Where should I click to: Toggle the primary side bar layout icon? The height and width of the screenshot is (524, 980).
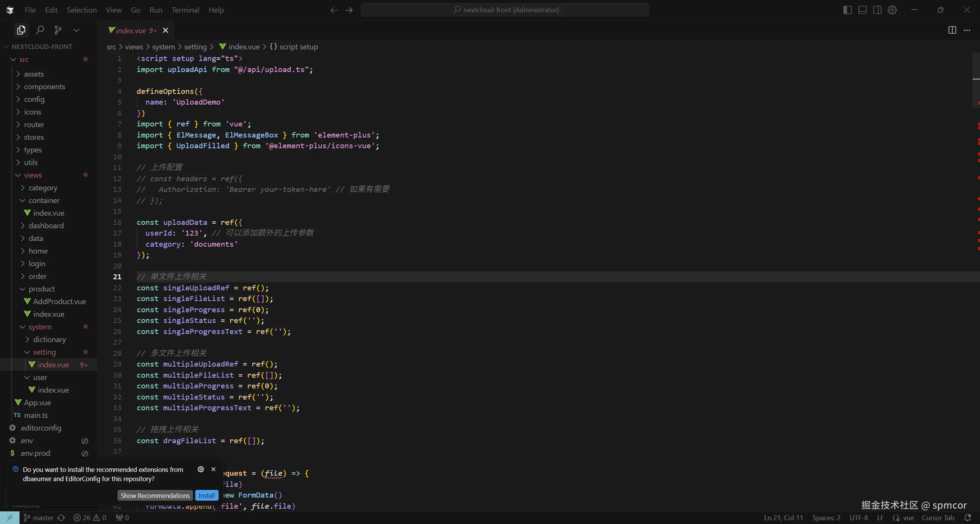pos(847,10)
